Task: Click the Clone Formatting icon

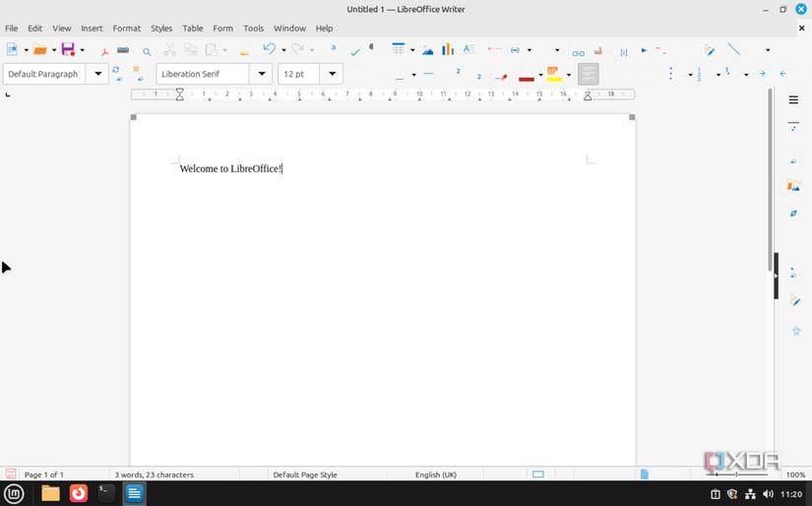Action: pos(244,51)
